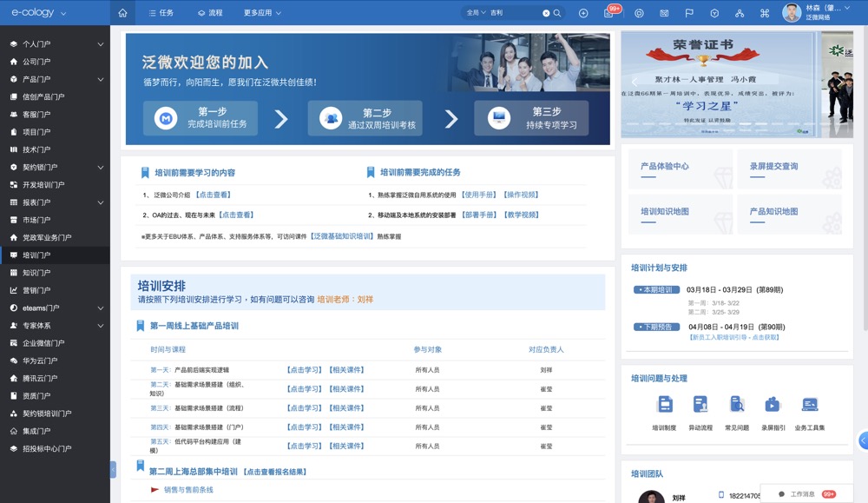Click the search magnifier icon

(x=557, y=13)
